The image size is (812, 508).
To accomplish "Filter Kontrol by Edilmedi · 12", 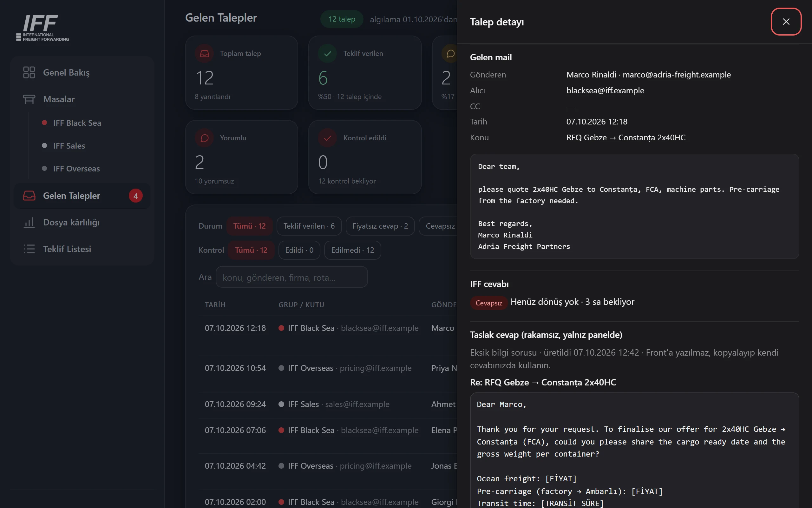I will [353, 250].
